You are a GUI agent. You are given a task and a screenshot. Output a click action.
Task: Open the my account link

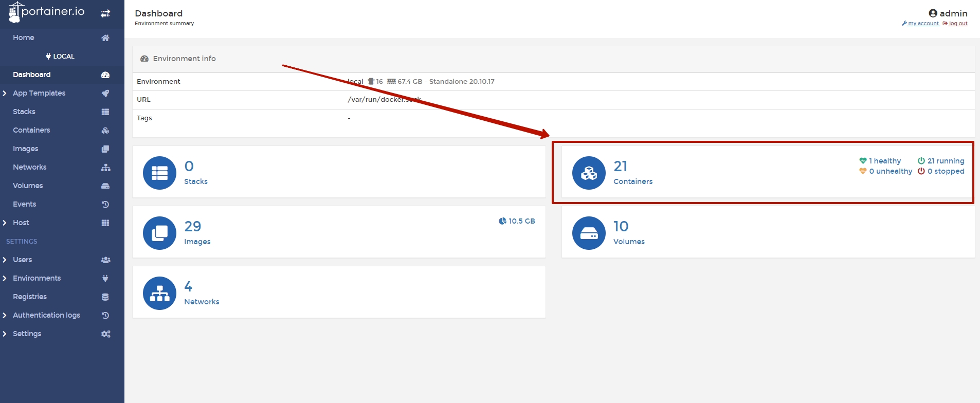click(923, 24)
